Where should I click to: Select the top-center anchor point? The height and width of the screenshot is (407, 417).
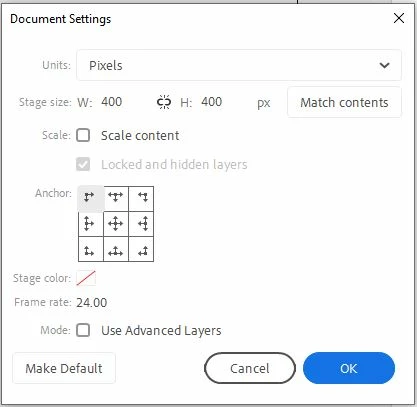pos(116,199)
